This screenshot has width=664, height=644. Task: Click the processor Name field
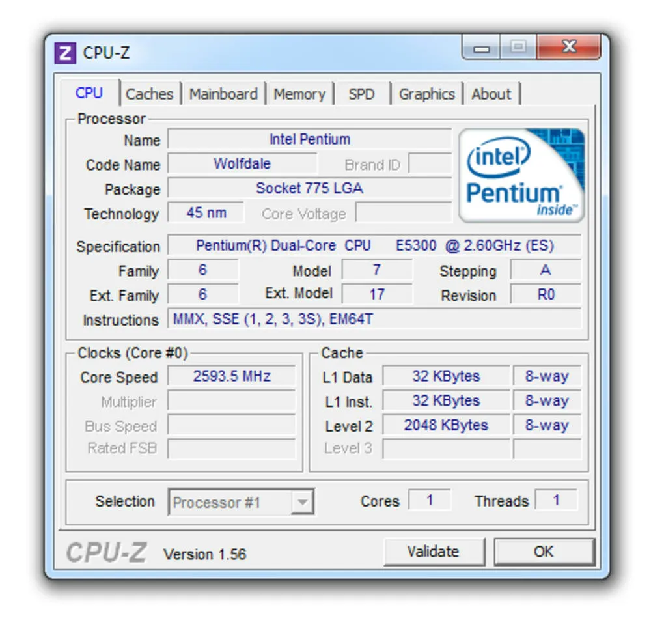tap(309, 139)
